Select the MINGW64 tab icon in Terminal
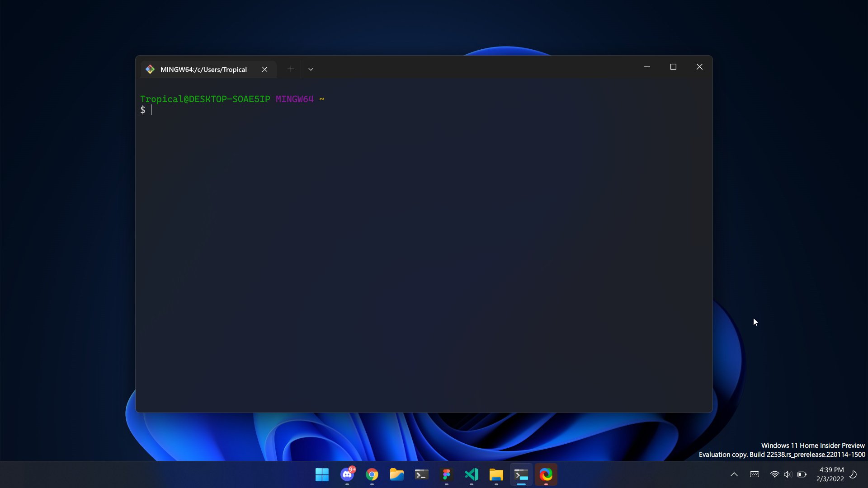 150,69
